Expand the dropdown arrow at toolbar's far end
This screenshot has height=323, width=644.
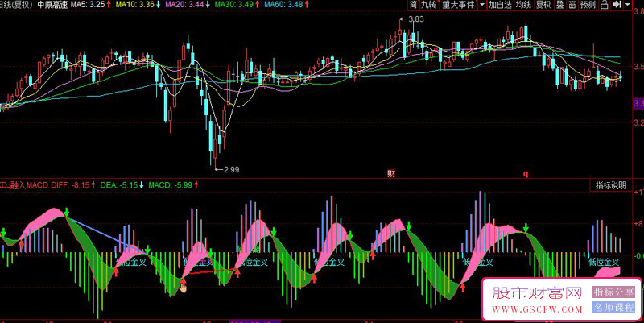tap(628, 5)
